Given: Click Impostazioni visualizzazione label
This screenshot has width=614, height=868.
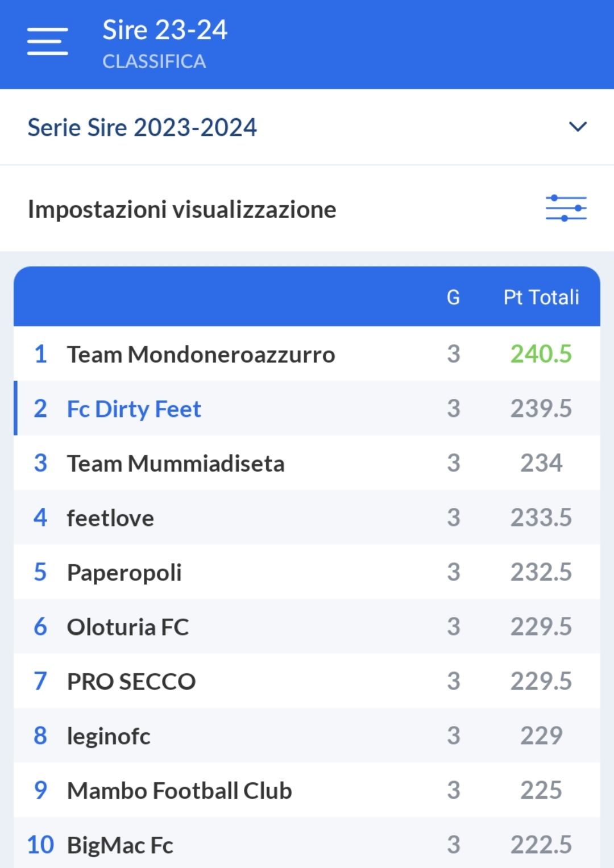Looking at the screenshot, I should click(181, 209).
